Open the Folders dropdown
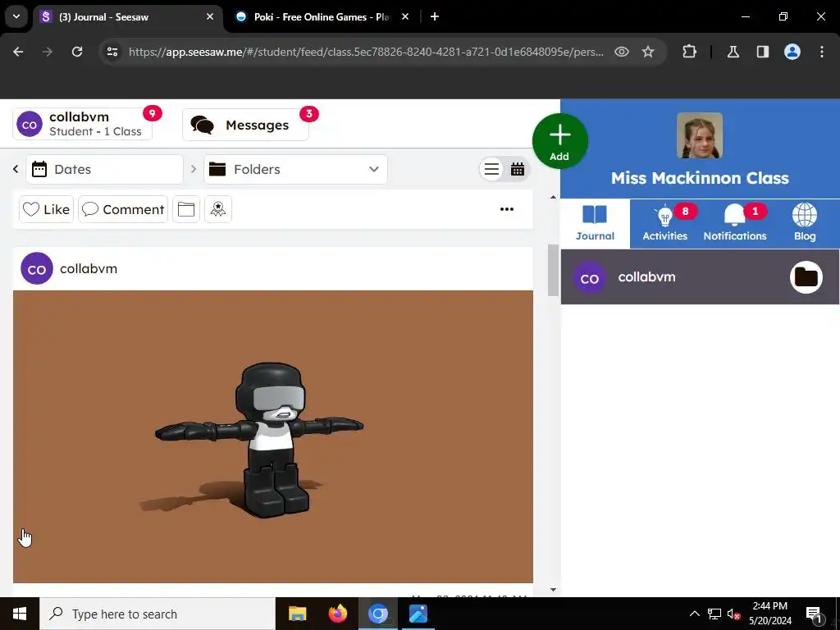 click(295, 169)
